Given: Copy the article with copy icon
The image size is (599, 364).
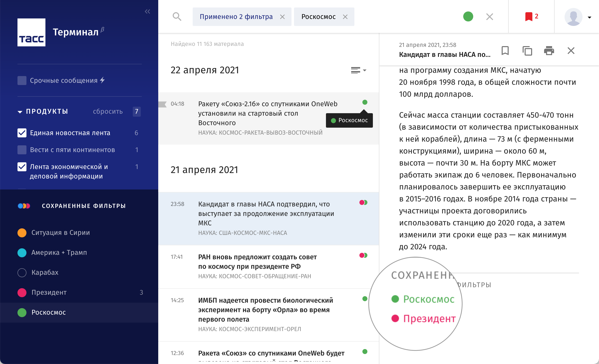Looking at the screenshot, I should pyautogui.click(x=527, y=51).
